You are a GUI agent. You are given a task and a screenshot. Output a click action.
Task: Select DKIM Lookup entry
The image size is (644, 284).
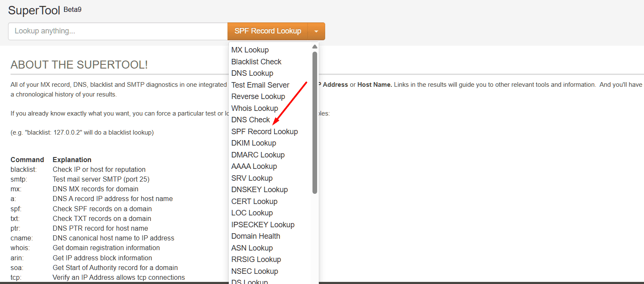pos(253,143)
